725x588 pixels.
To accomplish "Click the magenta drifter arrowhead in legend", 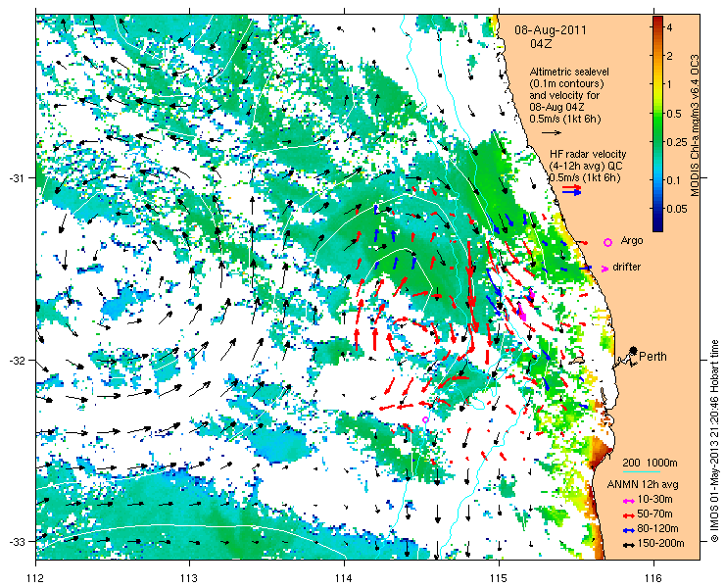I will [604, 269].
